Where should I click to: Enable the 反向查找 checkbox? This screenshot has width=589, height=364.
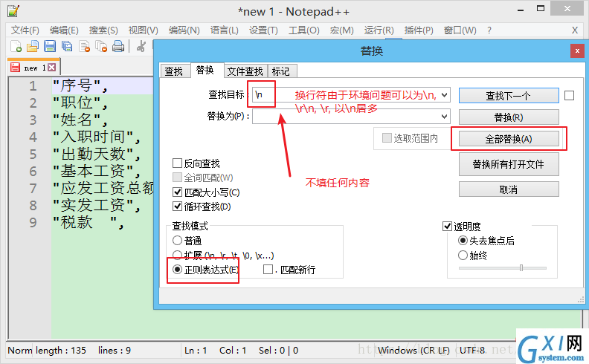[177, 163]
